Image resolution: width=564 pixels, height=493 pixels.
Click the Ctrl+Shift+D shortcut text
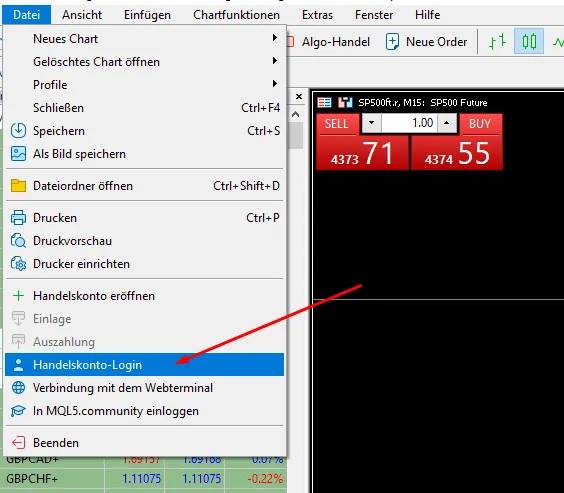click(246, 186)
